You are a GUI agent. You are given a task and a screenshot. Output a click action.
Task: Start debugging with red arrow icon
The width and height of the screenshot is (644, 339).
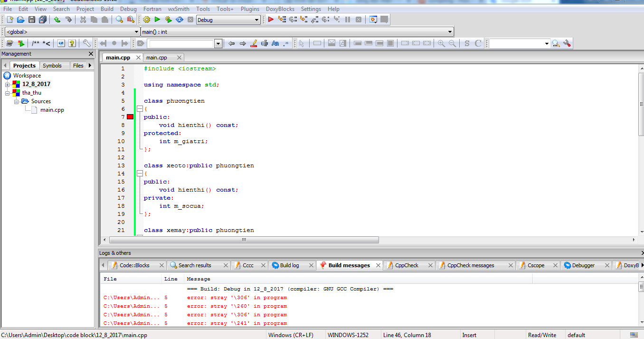[x=271, y=19]
